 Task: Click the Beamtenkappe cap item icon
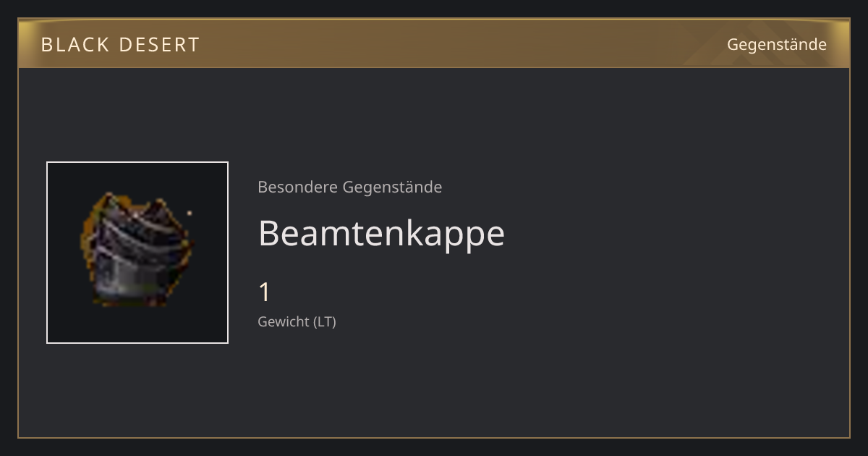(137, 250)
